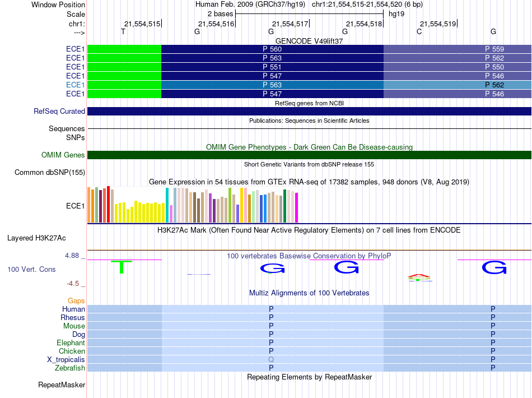Click the Gaps label in Multiz track

[x=76, y=301]
